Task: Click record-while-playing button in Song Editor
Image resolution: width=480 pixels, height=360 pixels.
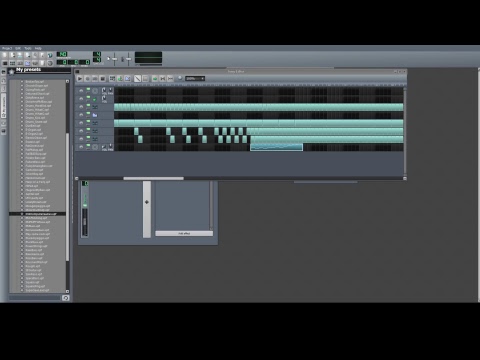Action: point(95,79)
